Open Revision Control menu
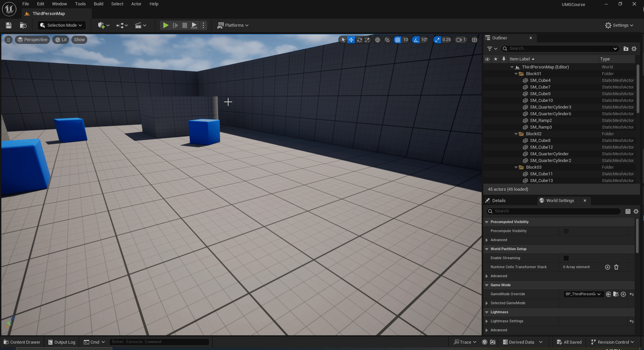 coord(612,342)
